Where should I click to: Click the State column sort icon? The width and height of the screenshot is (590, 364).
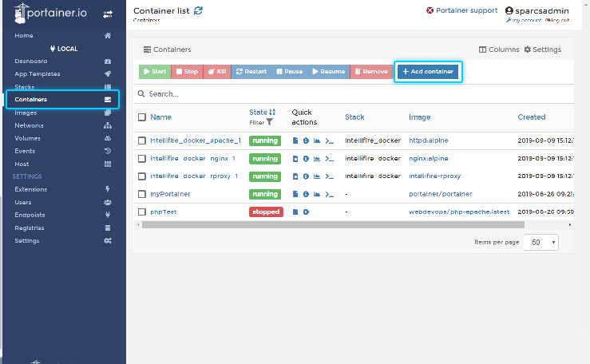272,113
